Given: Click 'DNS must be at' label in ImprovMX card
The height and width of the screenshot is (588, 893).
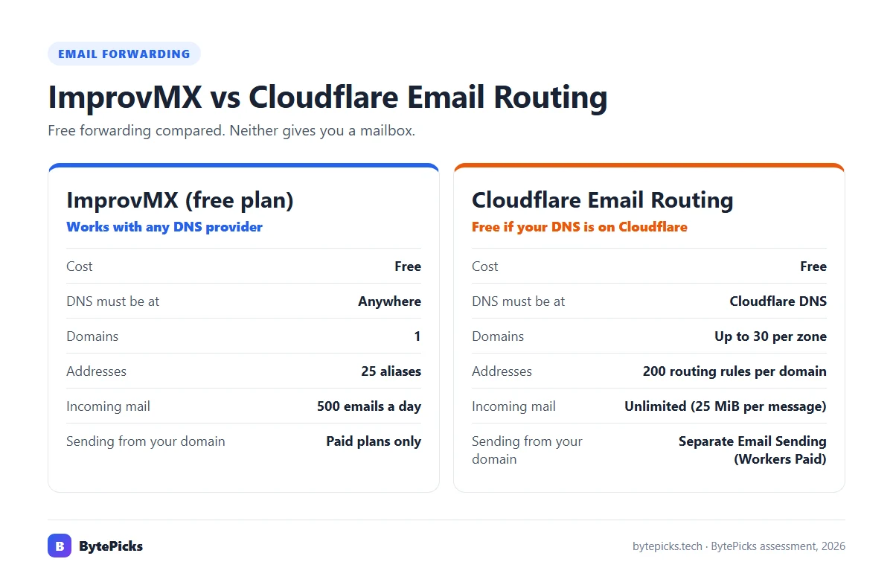Looking at the screenshot, I should click(x=113, y=301).
